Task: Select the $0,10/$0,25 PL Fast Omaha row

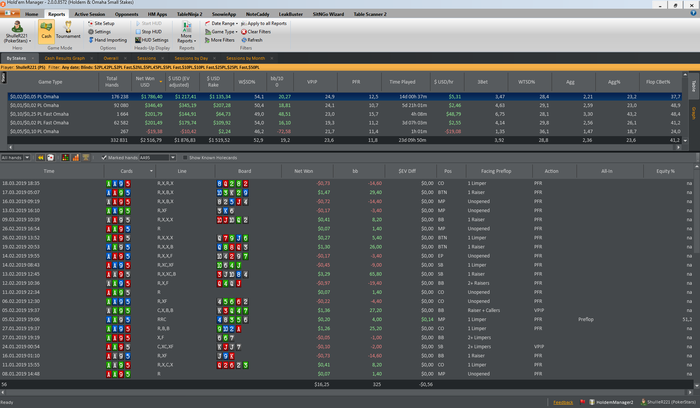Action: (x=345, y=114)
